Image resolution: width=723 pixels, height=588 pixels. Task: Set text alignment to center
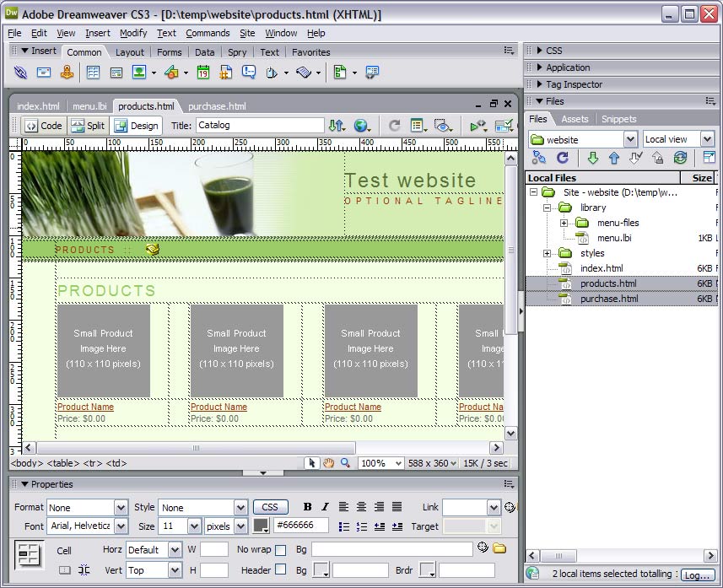361,507
